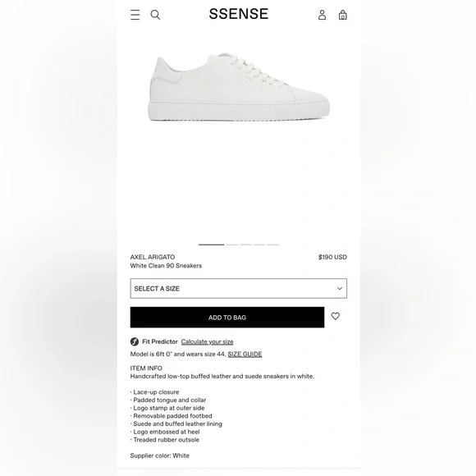
Task: Add sneakers to wishlist with heart icon
Action: [x=336, y=316]
